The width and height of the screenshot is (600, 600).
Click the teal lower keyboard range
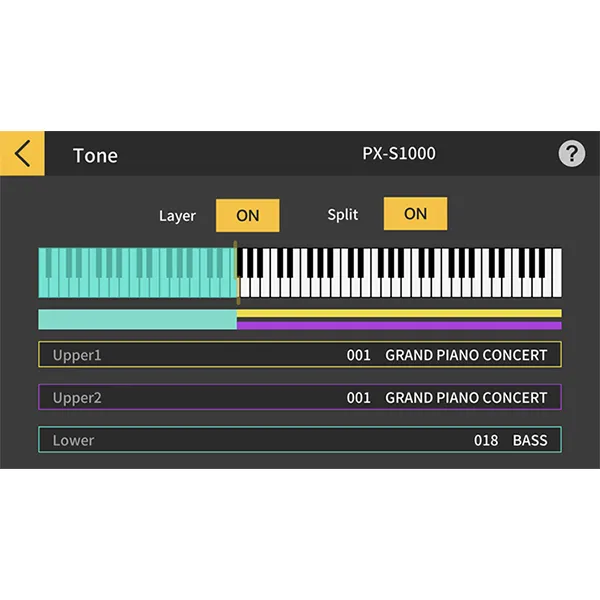[137, 273]
